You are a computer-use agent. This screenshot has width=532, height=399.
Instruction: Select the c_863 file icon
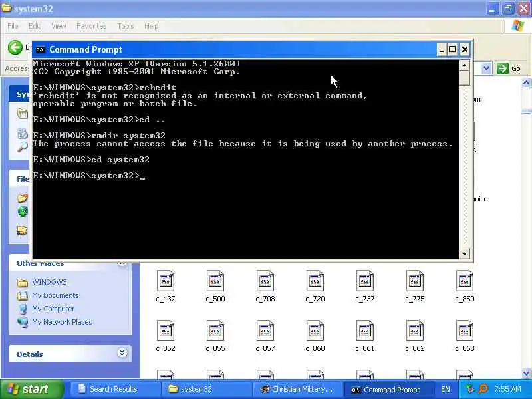[465, 331]
